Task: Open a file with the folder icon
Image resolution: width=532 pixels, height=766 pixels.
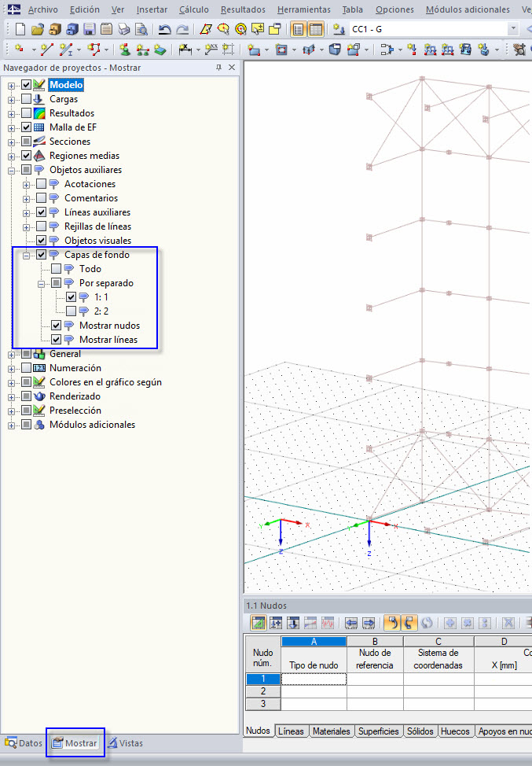Action: [x=38, y=29]
